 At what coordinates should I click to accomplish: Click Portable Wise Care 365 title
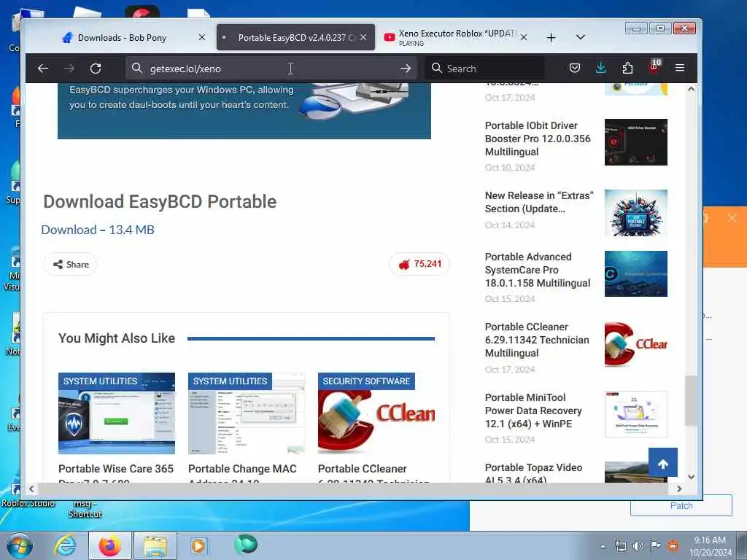tap(116, 469)
